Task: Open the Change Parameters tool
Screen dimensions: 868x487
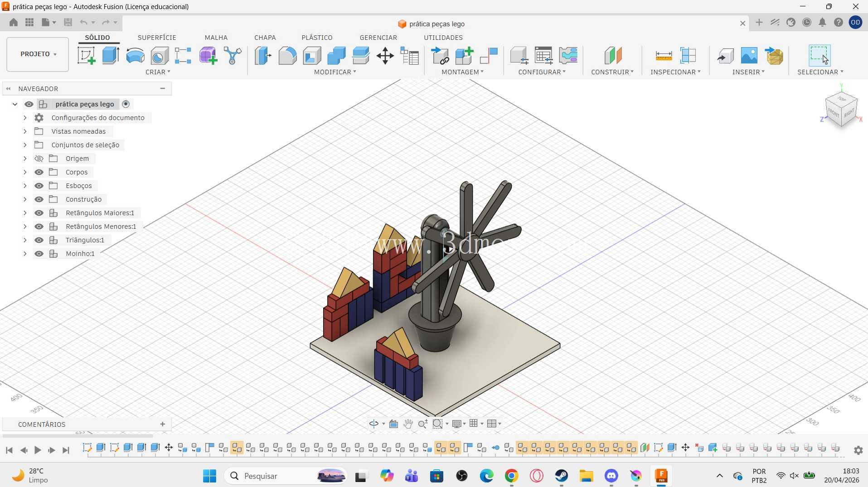Action: tap(410, 56)
